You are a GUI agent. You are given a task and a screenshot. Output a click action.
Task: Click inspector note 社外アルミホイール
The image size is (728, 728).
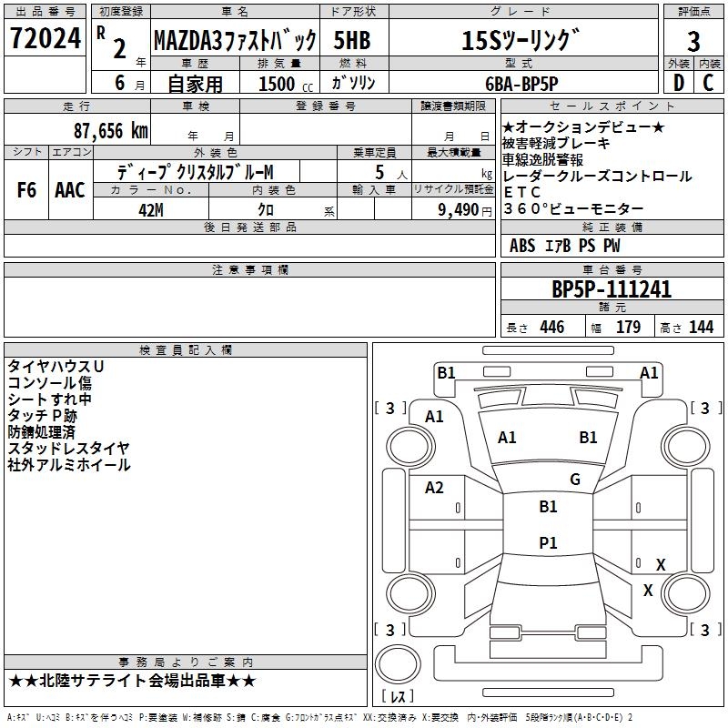(69, 465)
